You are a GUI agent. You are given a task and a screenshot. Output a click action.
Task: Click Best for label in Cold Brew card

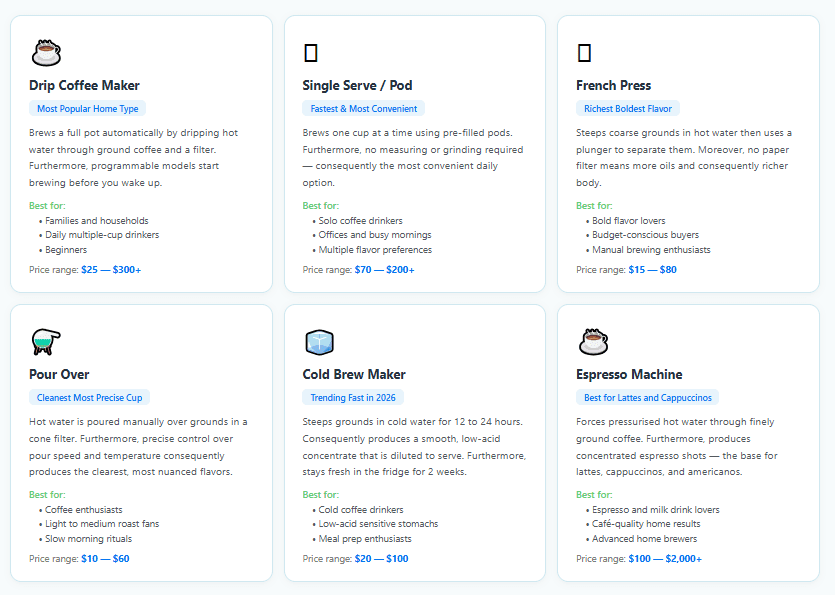tap(321, 495)
